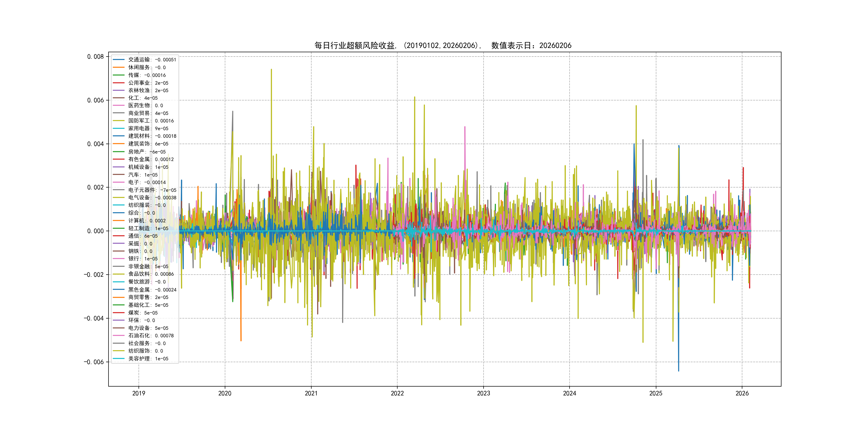Click the 2022 x-axis tick label
The height and width of the screenshot is (434, 868).
397,393
